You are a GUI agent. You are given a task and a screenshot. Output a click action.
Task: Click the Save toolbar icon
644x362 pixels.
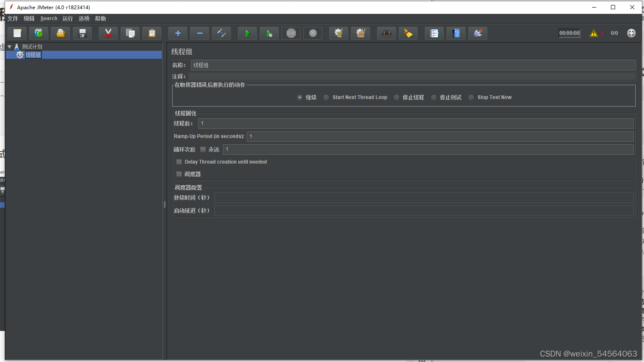[x=83, y=33]
